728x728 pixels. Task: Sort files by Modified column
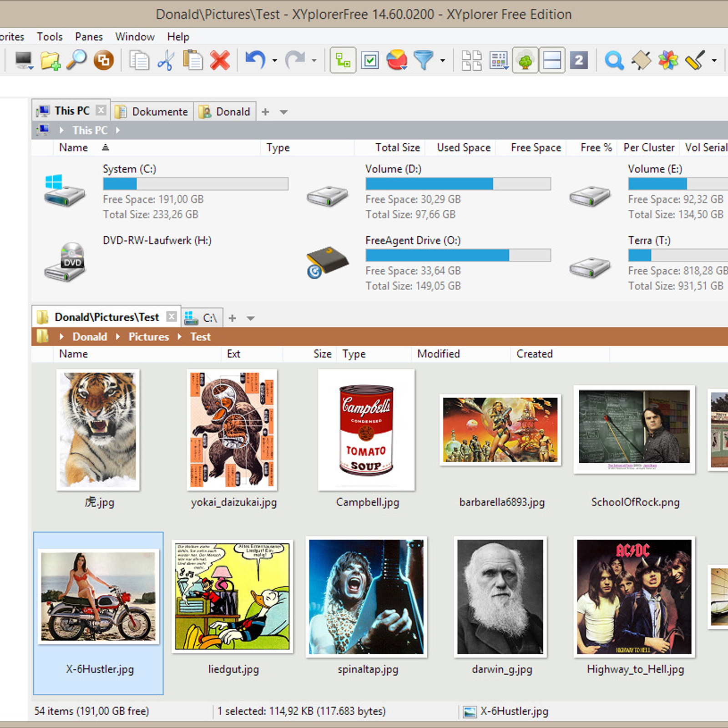pyautogui.click(x=460, y=354)
